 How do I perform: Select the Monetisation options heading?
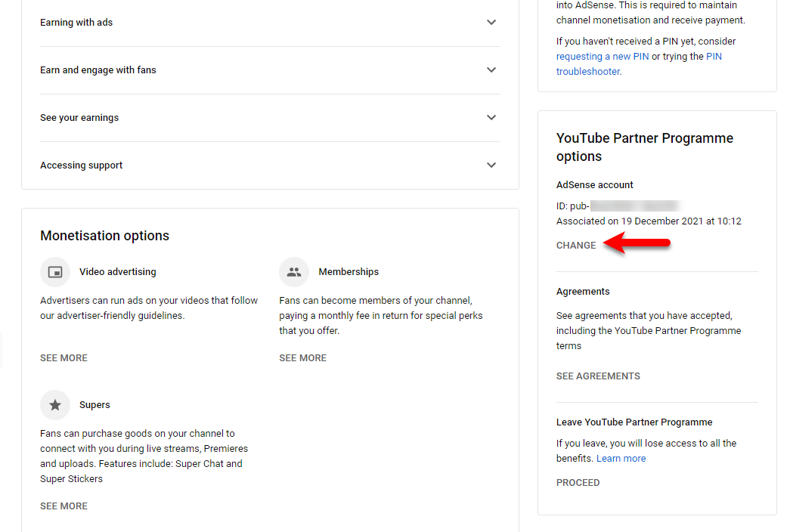[105, 236]
